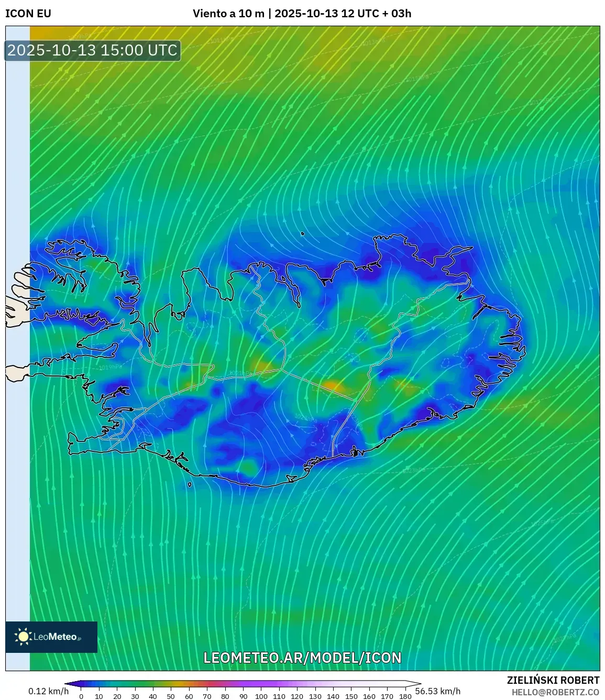Click the tiny island off the south coast
The width and height of the screenshot is (605, 700).
click(x=190, y=485)
